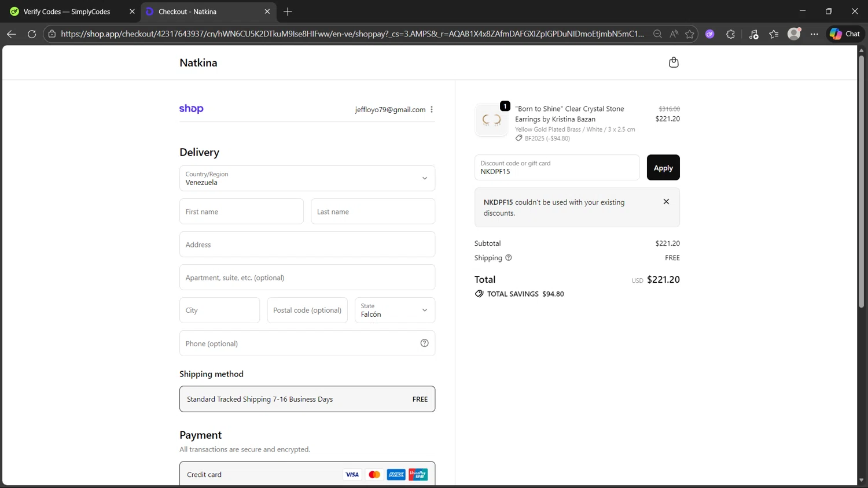Open account options next to the email
Image resolution: width=868 pixels, height=488 pixels.
click(x=432, y=109)
